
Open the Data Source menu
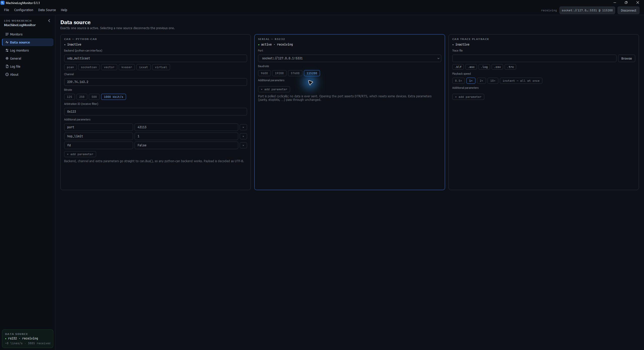[x=47, y=10]
